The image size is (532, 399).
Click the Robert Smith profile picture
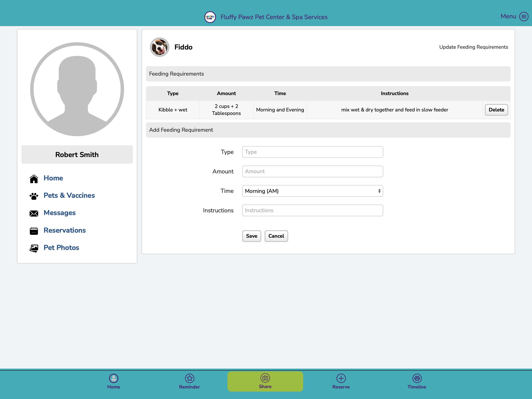coord(77,89)
